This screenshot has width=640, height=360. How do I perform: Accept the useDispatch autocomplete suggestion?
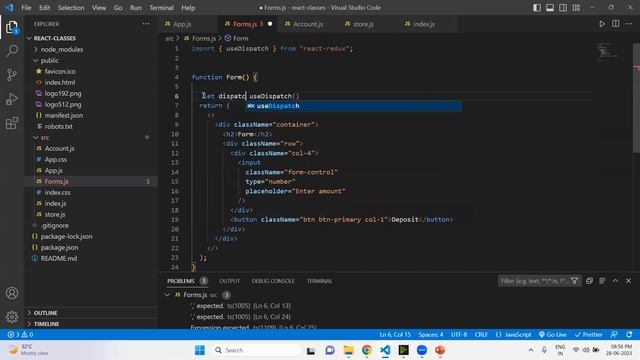353,106
